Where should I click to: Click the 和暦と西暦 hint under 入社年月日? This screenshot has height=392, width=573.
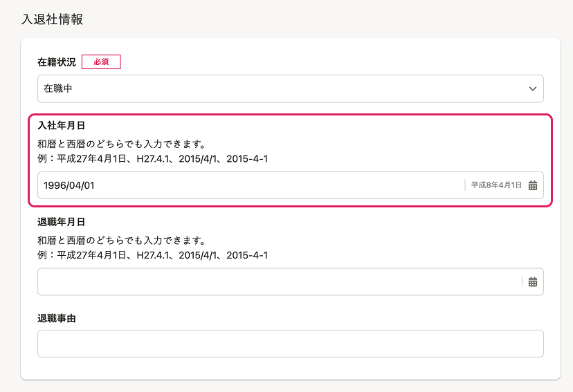click(121, 144)
